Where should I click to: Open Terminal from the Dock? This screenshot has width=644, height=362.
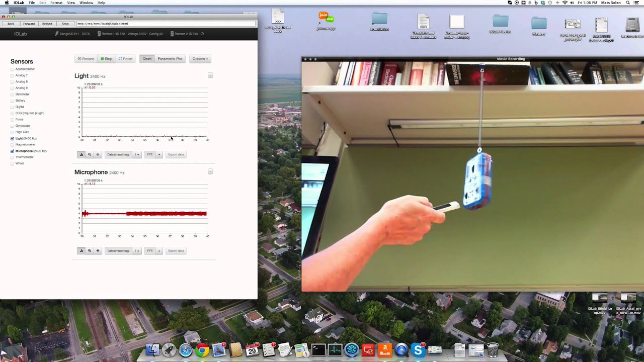tap(318, 350)
